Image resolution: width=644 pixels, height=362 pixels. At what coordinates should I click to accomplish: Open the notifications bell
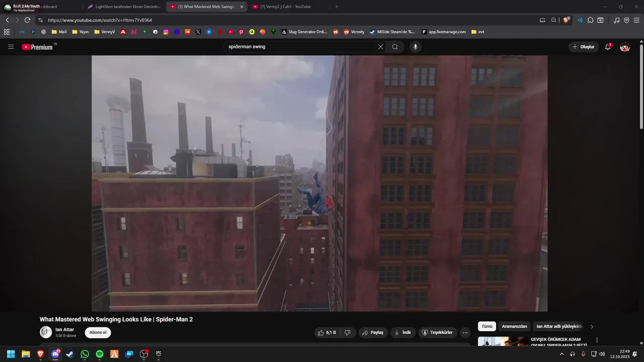[x=608, y=47]
